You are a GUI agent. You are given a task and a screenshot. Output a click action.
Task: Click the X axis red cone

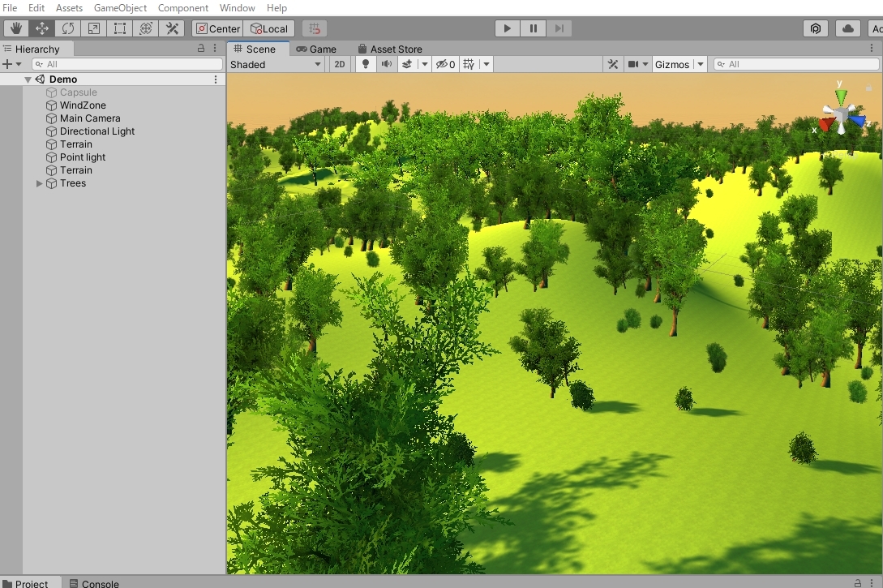[x=825, y=124]
